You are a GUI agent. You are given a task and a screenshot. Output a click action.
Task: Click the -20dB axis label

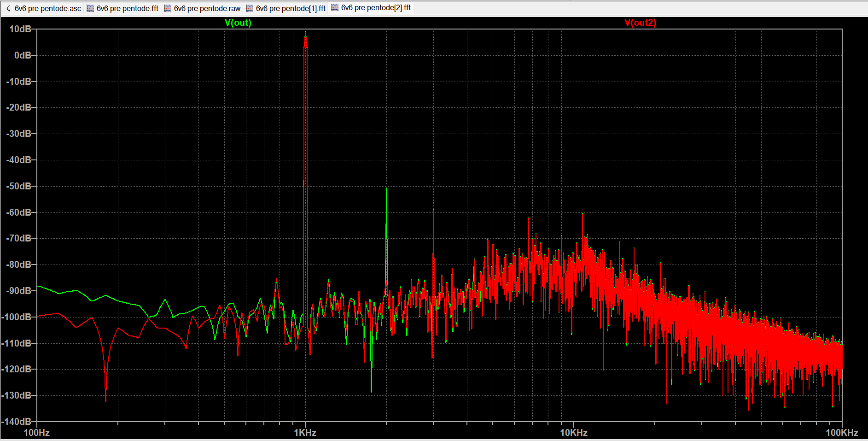[x=18, y=107]
